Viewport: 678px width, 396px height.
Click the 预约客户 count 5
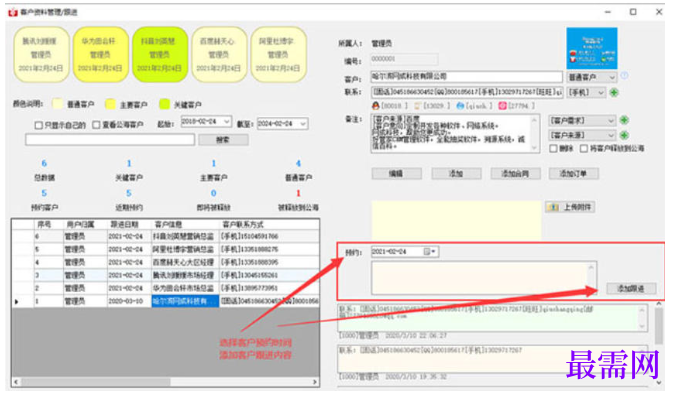click(44, 193)
